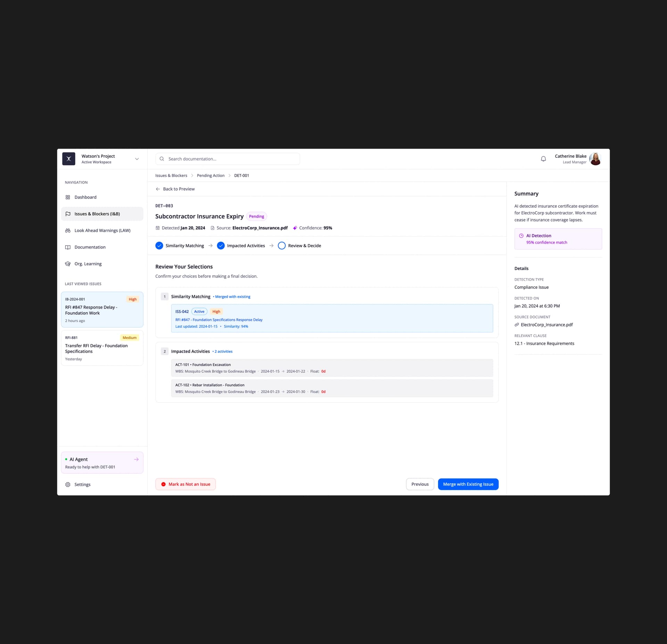Click the Back to Preview left arrow icon
Screen dimensions: 667x644
click(x=158, y=189)
